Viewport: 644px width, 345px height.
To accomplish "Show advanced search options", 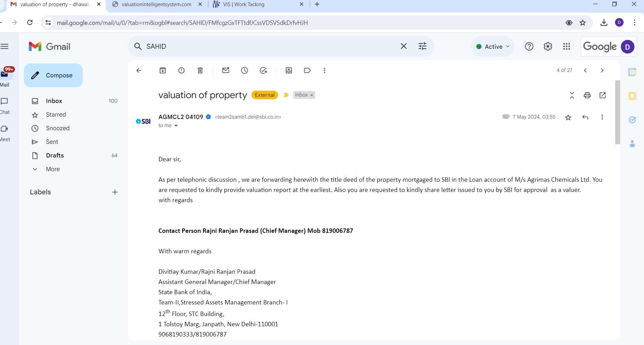I will pyautogui.click(x=423, y=46).
